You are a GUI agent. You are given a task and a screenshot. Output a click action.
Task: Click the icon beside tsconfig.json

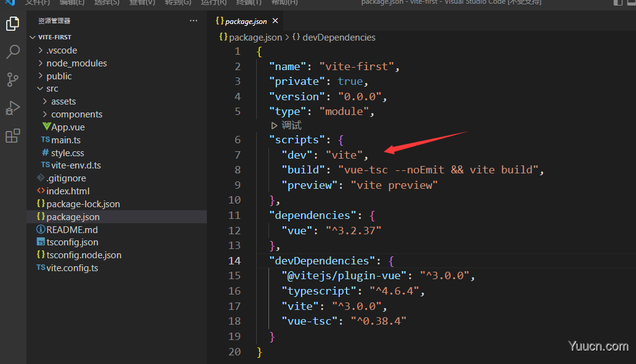[x=41, y=242]
